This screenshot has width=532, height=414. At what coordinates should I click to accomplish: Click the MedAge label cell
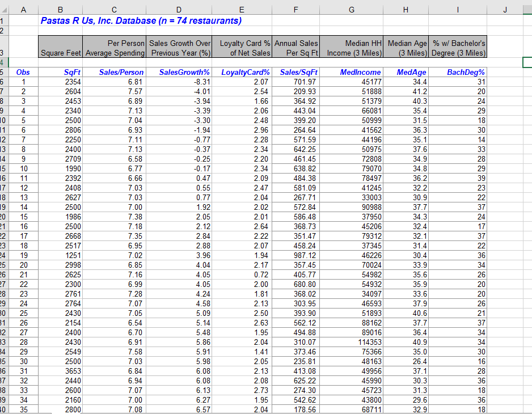pos(406,72)
